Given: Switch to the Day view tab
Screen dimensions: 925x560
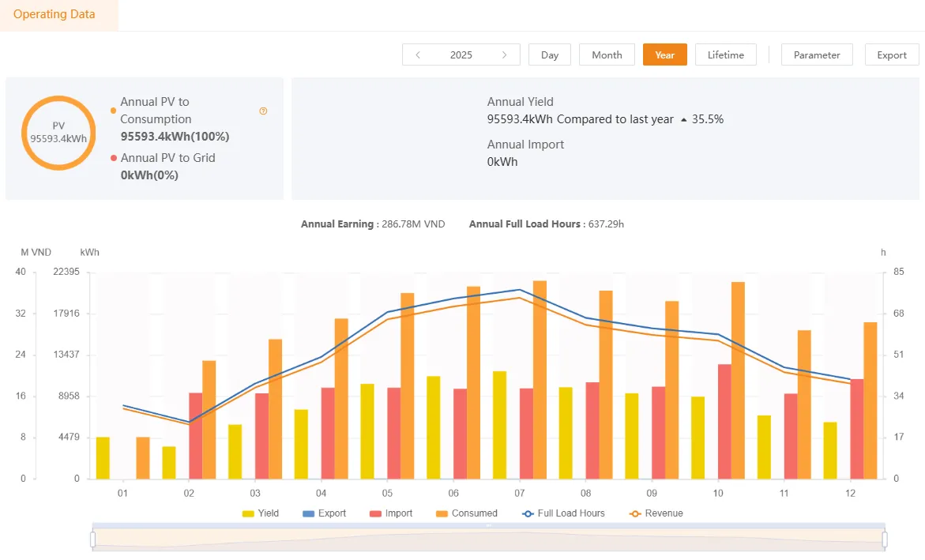Looking at the screenshot, I should (550, 54).
